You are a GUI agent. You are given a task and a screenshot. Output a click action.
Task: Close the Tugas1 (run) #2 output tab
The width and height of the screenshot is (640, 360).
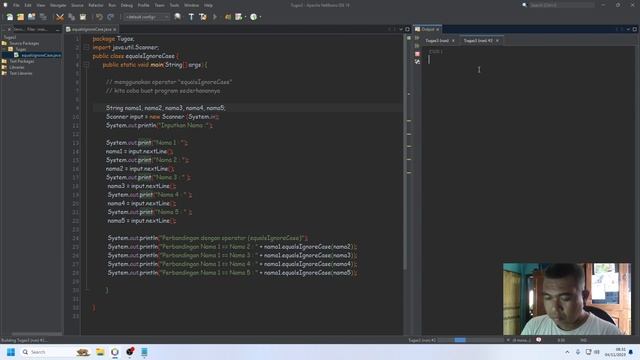click(497, 40)
